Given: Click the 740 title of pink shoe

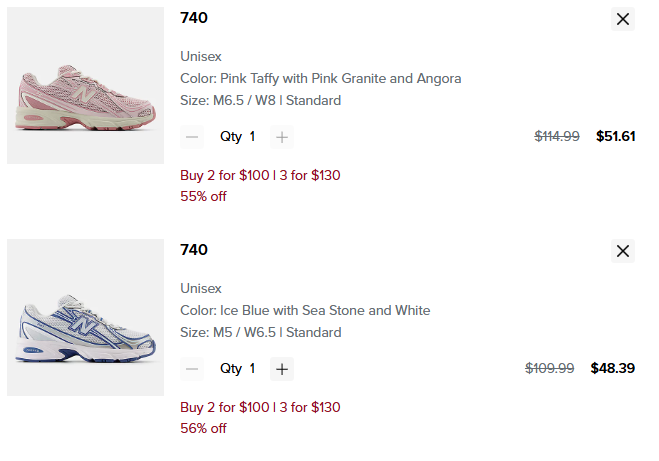Looking at the screenshot, I should 194,18.
